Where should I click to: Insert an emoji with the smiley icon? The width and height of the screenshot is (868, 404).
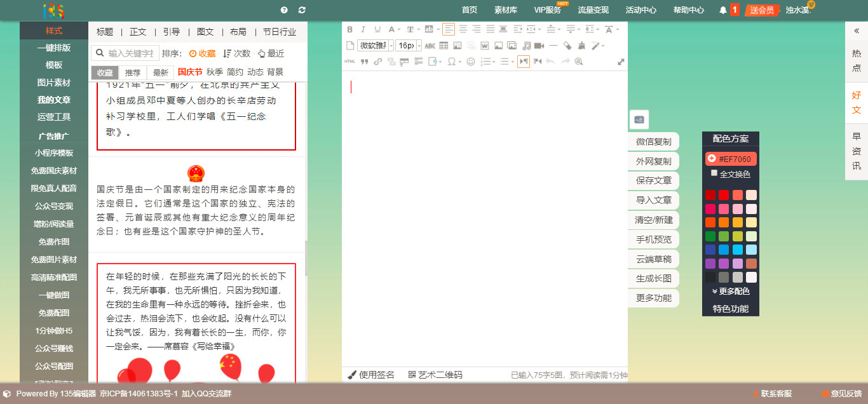tap(471, 62)
